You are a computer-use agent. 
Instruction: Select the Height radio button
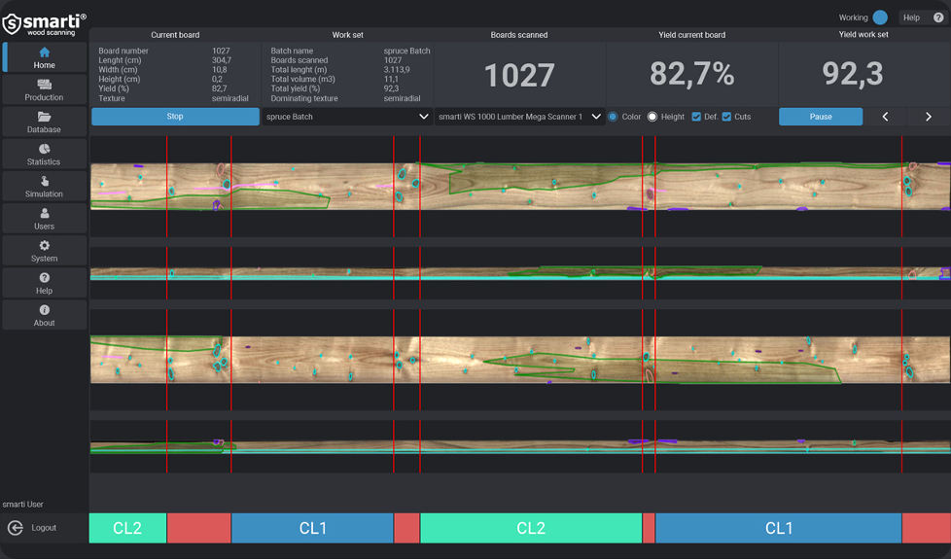click(652, 117)
